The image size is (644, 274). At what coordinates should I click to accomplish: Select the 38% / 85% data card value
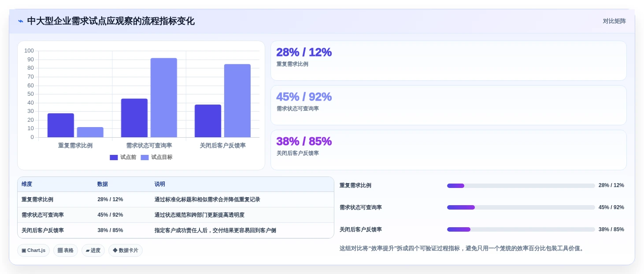304,141
